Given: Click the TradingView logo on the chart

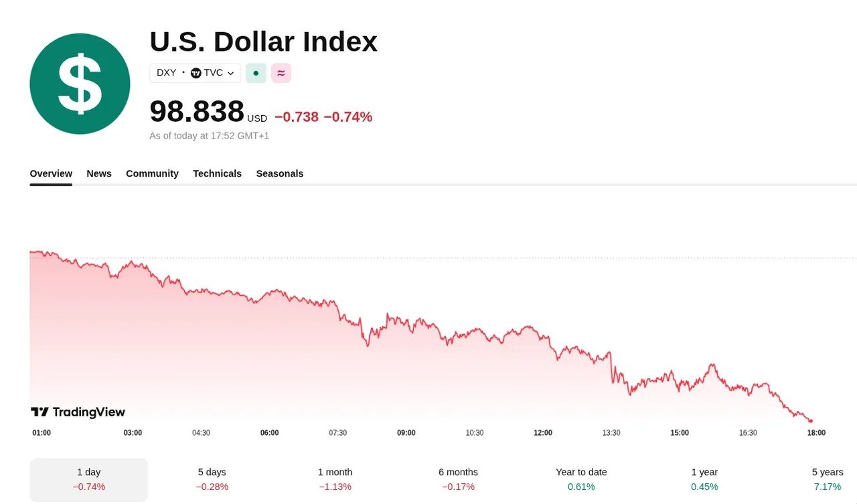Looking at the screenshot, I should click(78, 412).
